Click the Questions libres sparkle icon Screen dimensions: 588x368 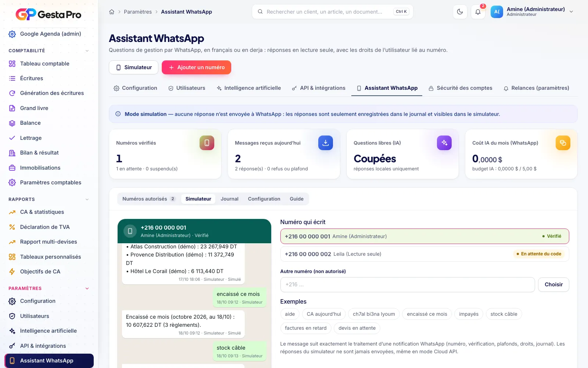444,143
